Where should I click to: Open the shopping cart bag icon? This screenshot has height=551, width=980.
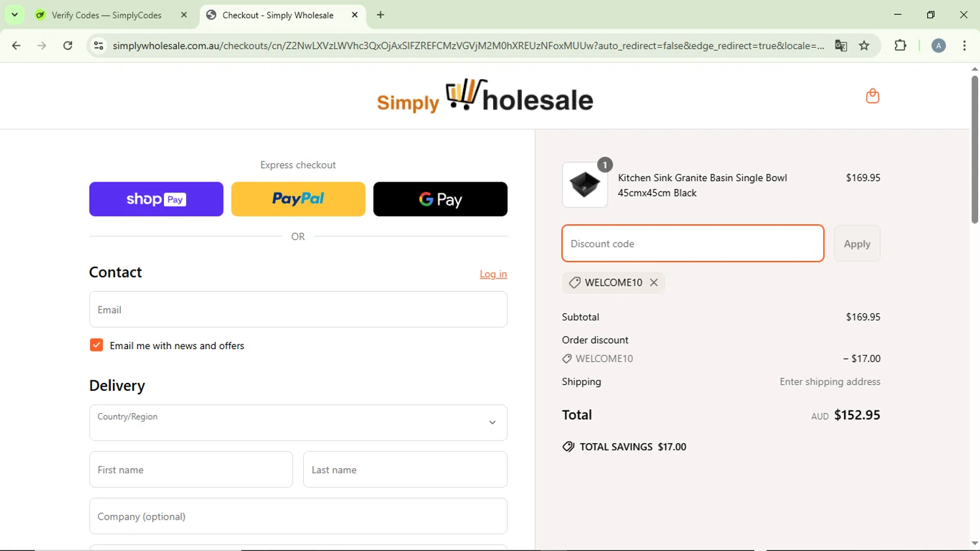(x=872, y=96)
